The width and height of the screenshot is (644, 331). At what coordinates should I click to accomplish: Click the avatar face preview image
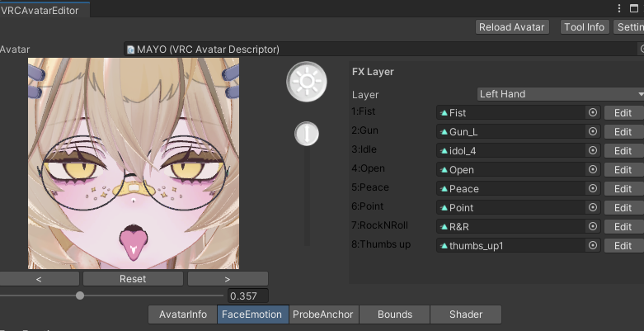pos(134,163)
